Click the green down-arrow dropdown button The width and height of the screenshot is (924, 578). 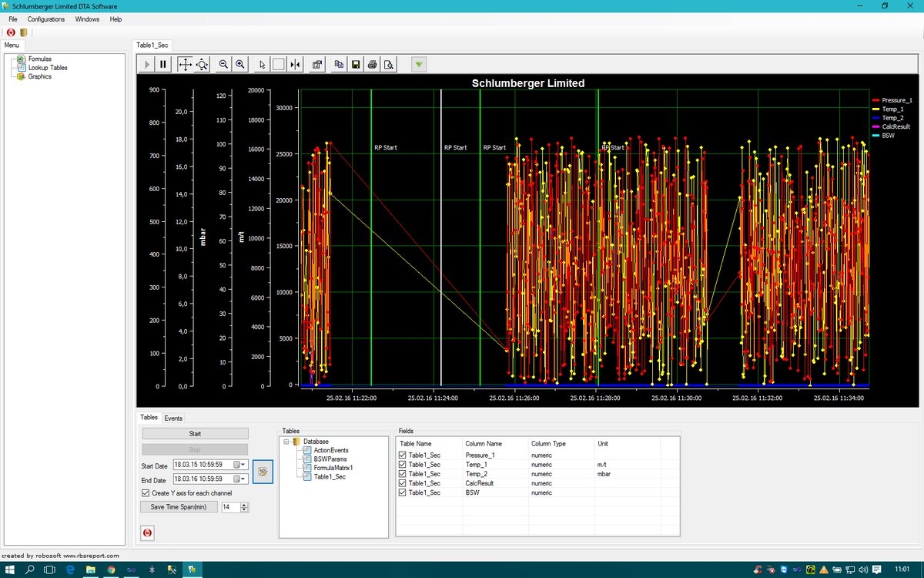tap(418, 65)
